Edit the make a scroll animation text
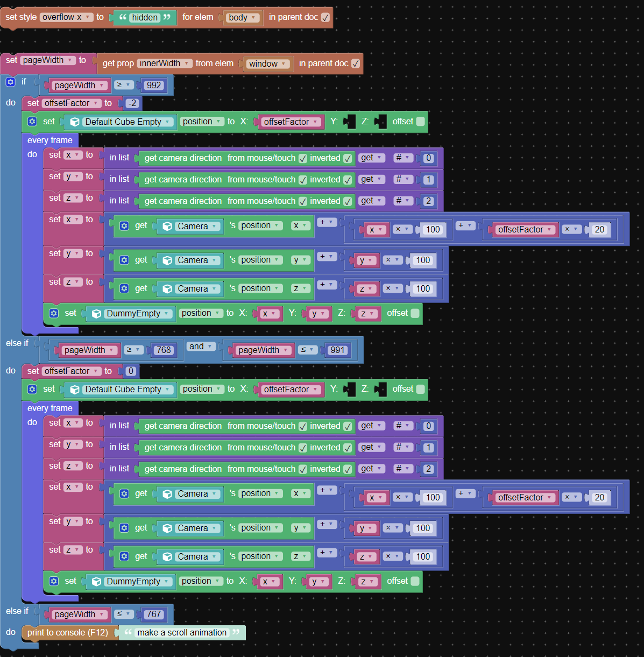 182,633
